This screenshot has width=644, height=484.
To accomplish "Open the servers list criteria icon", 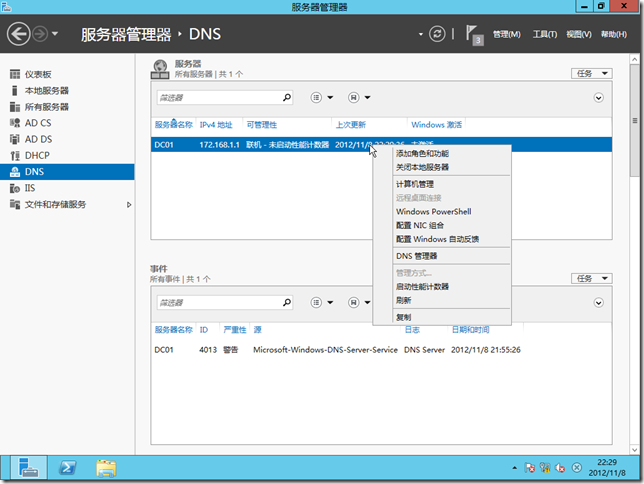I will click(316, 98).
